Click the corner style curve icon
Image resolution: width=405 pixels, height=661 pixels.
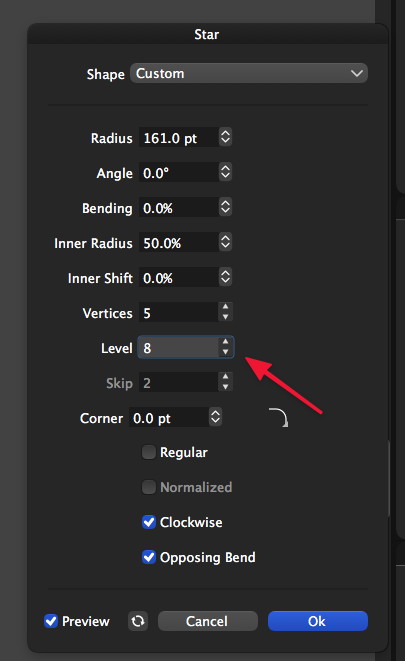279,417
